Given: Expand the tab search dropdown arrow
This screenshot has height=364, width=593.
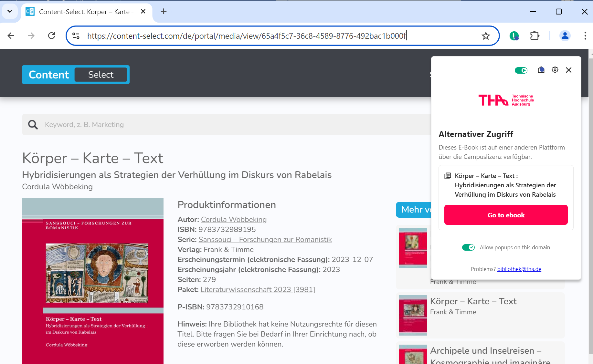Looking at the screenshot, I should click(x=10, y=12).
